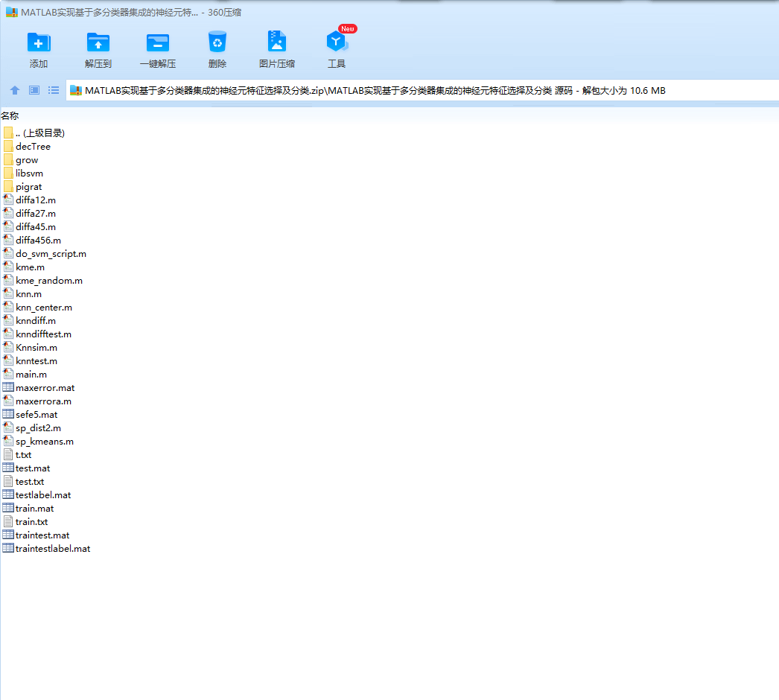Select file knntest.m
Viewport: 779px width, 700px height.
[x=31, y=361]
